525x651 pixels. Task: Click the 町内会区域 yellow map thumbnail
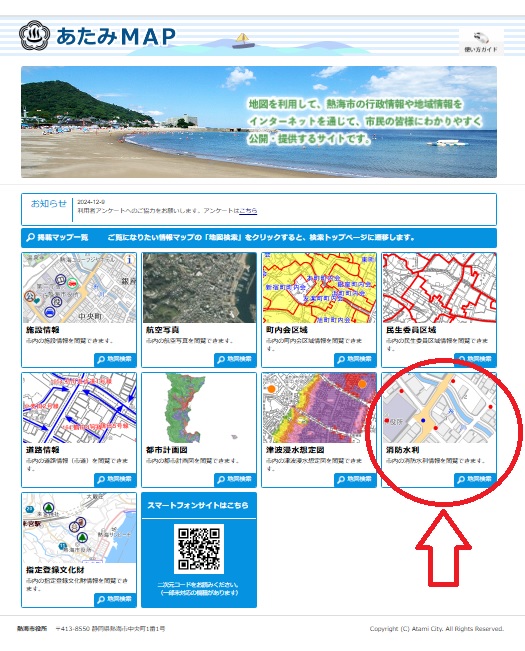pos(319,288)
